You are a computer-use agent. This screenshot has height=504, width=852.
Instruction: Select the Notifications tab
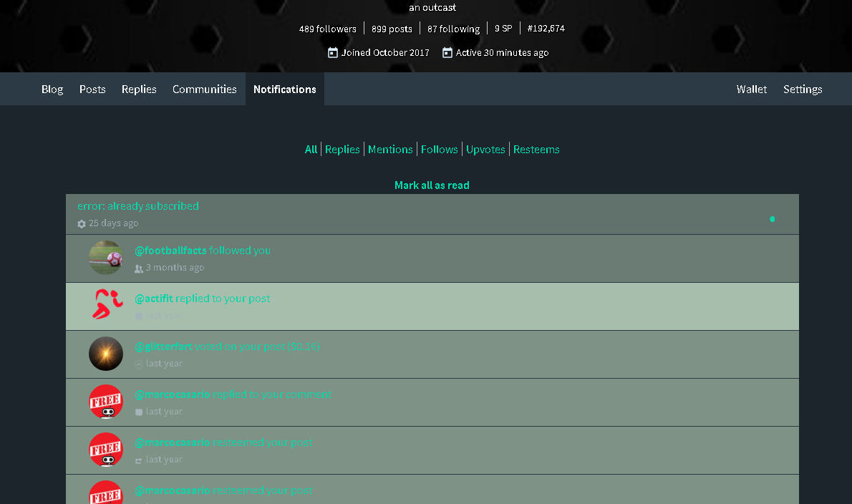pos(285,89)
